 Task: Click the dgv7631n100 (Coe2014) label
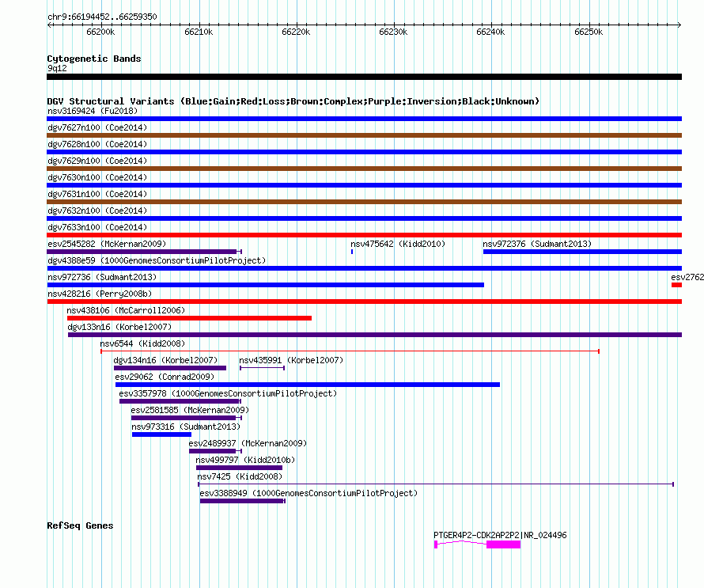(x=97, y=194)
